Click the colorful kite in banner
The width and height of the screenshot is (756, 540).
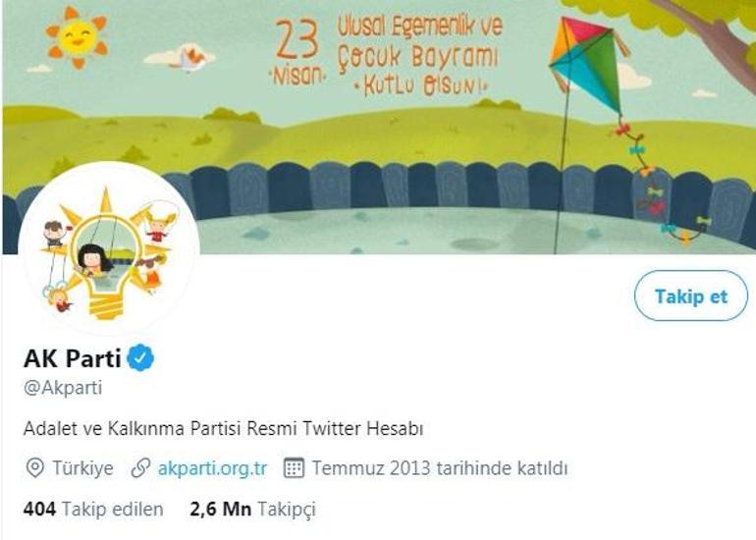tap(588, 63)
